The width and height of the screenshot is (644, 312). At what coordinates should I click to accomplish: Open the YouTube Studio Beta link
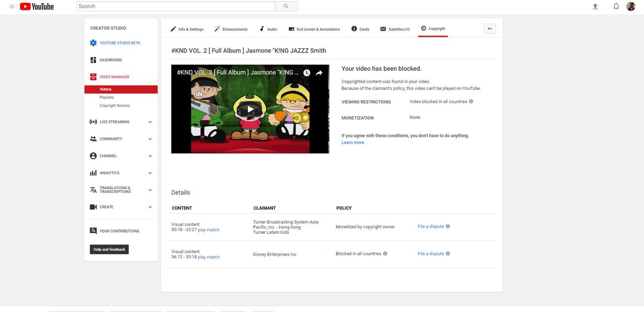[x=120, y=43]
